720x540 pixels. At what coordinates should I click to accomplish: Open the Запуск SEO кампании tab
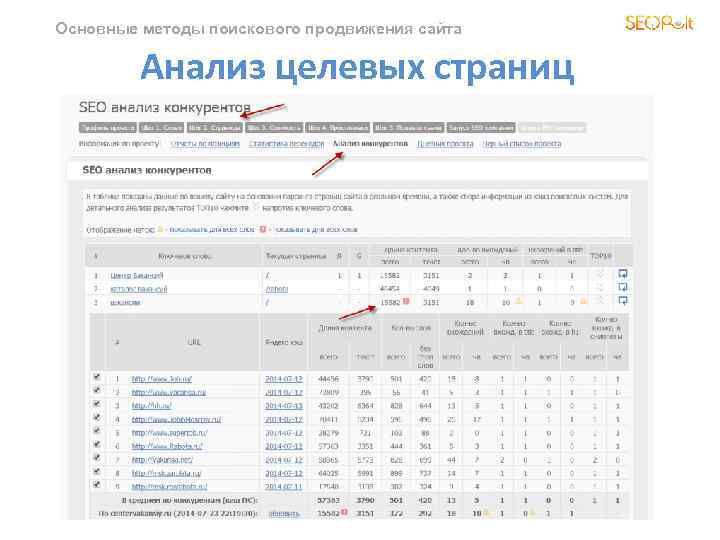click(x=481, y=128)
